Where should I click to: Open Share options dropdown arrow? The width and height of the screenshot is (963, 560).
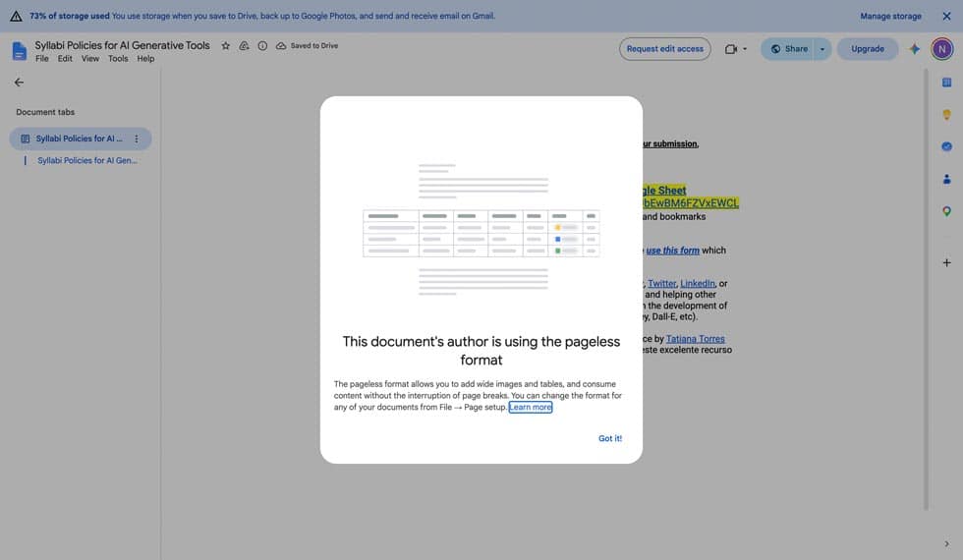[x=822, y=49]
